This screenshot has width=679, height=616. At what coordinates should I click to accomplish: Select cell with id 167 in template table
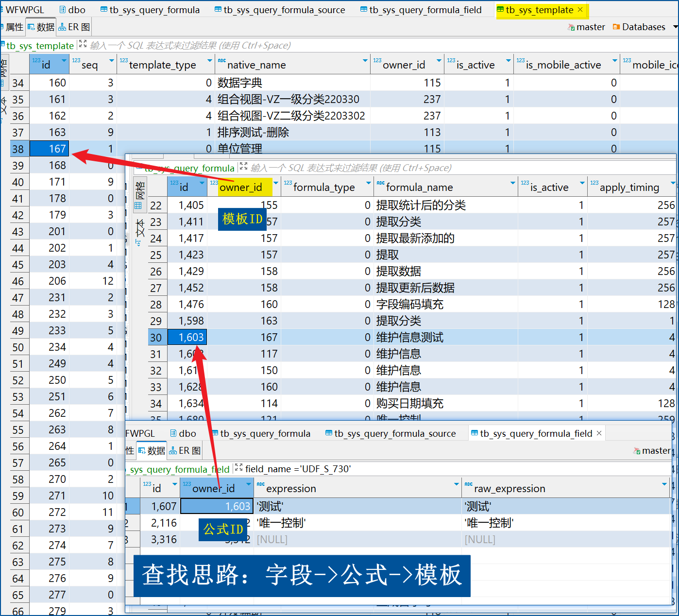[50, 149]
